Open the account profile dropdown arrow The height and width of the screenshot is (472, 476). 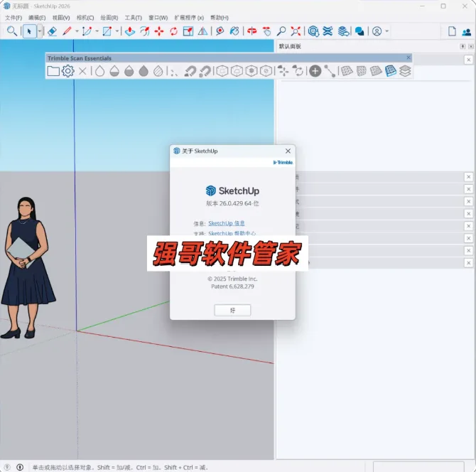pos(387,31)
